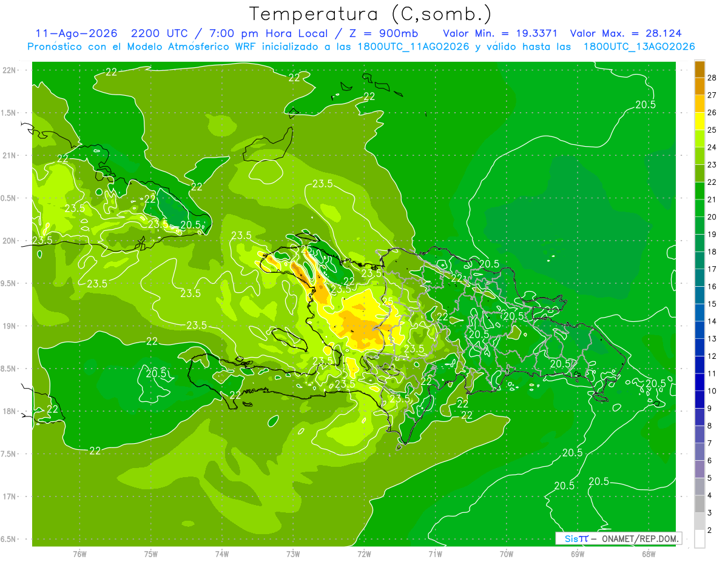Click color scale label 25
Viewport: 728px width, 562px height.
pyautogui.click(x=712, y=130)
